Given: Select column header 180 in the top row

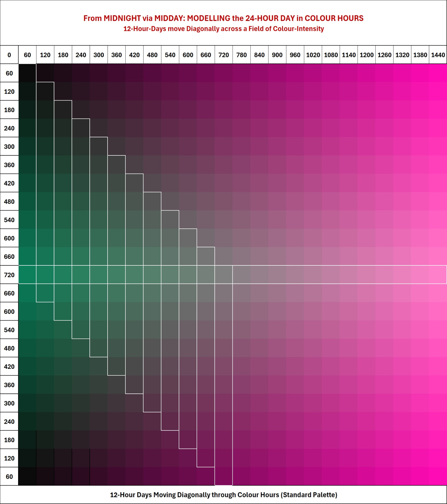Looking at the screenshot, I should click(x=63, y=55).
